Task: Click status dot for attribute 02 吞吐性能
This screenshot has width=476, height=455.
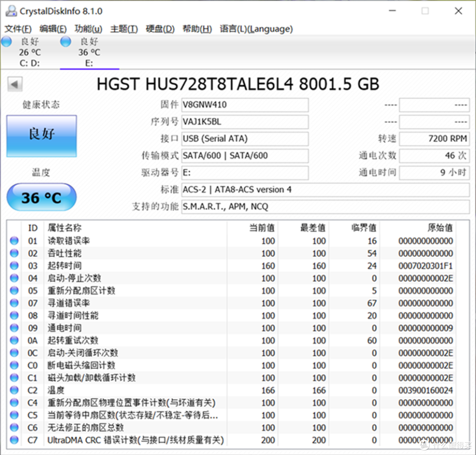Action: tap(14, 254)
